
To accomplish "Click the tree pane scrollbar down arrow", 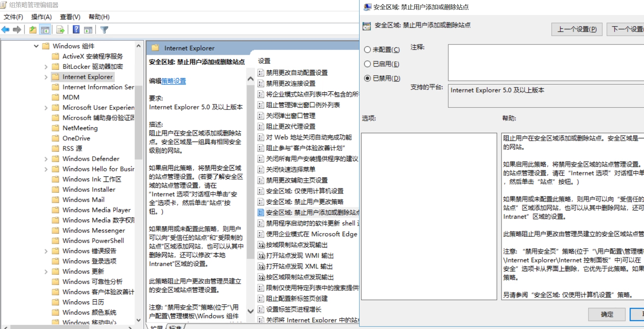I will point(138,320).
